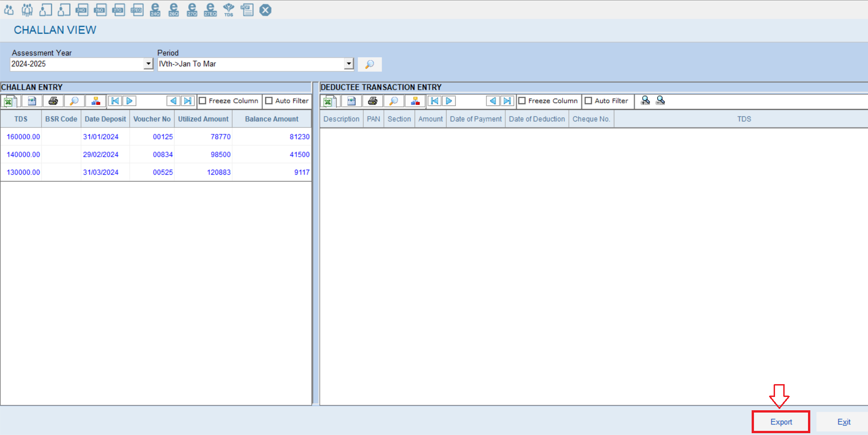Open the 24Q form icon
Image resolution: width=868 pixels, height=435 pixels.
coord(82,10)
